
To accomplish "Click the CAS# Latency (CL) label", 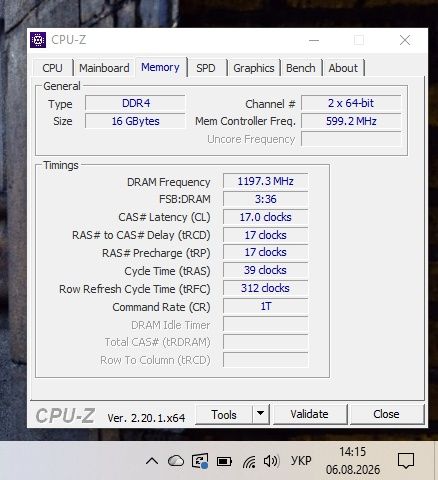I will [164, 217].
